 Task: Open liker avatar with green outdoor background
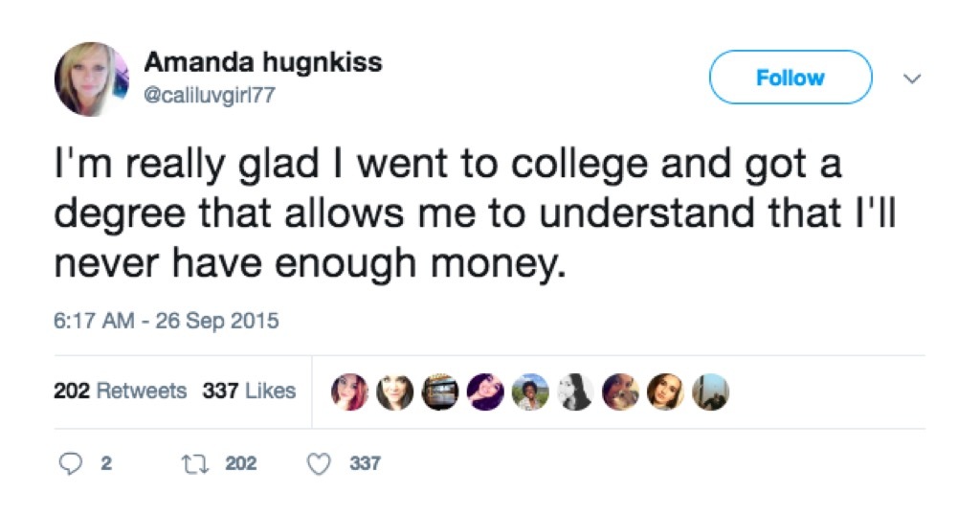[530, 392]
